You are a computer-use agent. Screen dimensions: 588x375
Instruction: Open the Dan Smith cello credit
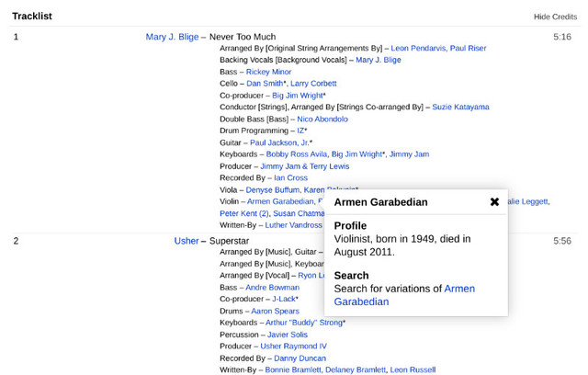pyautogui.click(x=265, y=84)
